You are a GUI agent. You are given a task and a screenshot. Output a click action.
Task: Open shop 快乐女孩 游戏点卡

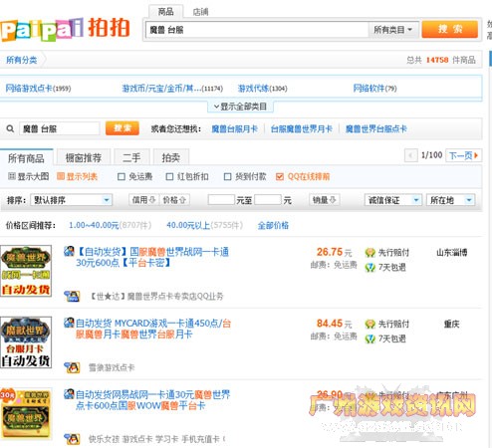(156, 439)
